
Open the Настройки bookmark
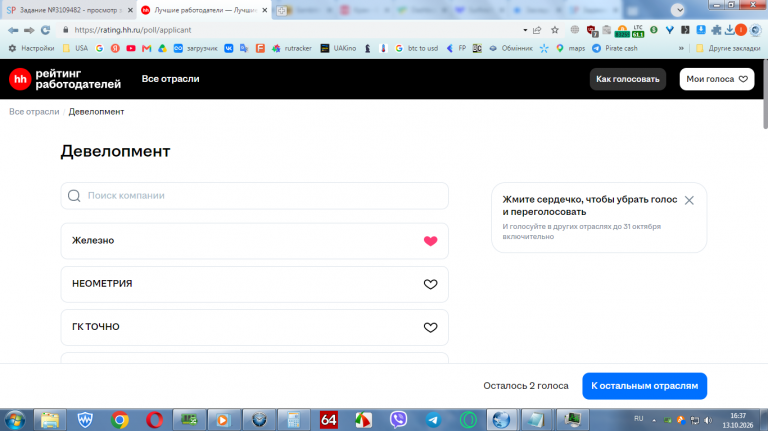coord(31,48)
